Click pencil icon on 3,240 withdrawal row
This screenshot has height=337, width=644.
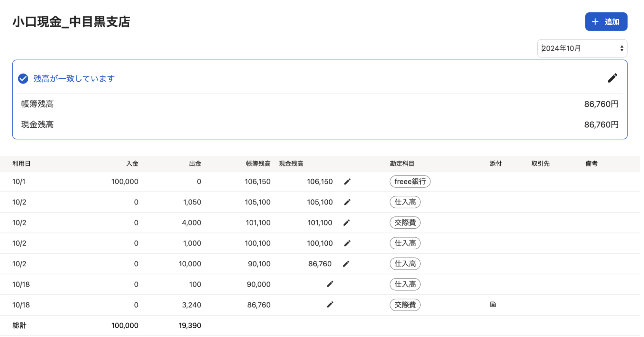pos(330,305)
